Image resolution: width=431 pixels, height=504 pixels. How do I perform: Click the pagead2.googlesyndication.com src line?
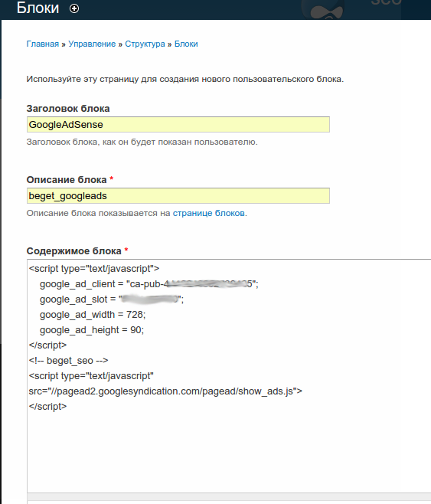click(165, 391)
